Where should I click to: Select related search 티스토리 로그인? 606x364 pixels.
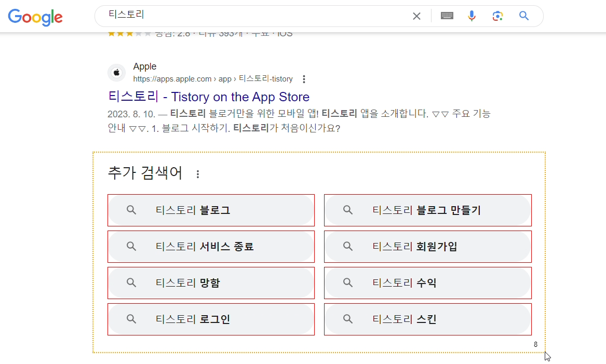pos(211,319)
